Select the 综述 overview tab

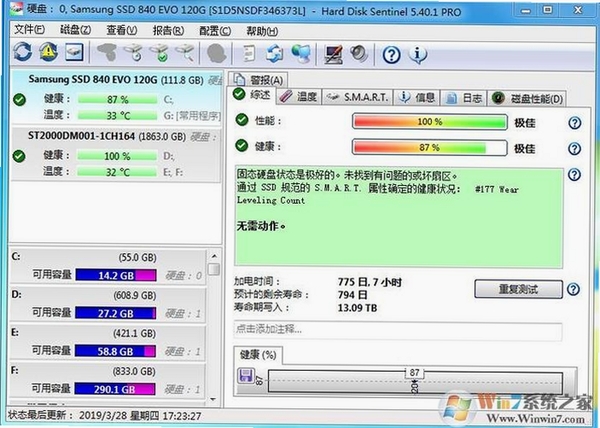pos(251,94)
